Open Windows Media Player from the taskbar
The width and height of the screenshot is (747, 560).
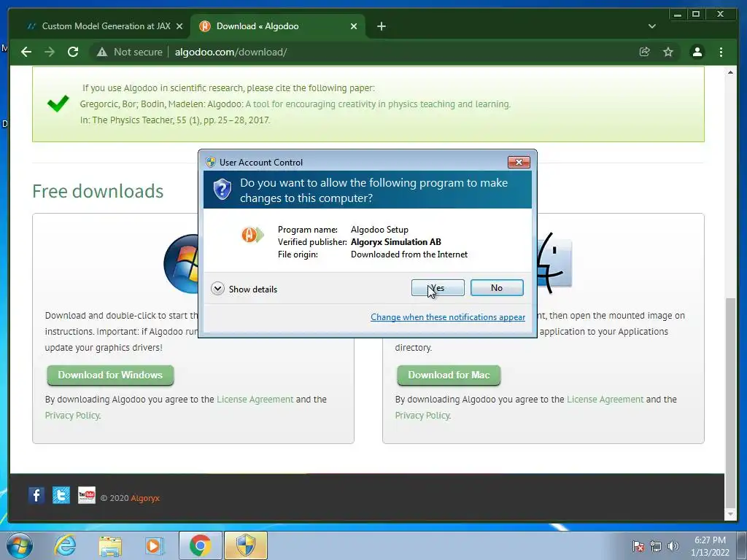(155, 545)
